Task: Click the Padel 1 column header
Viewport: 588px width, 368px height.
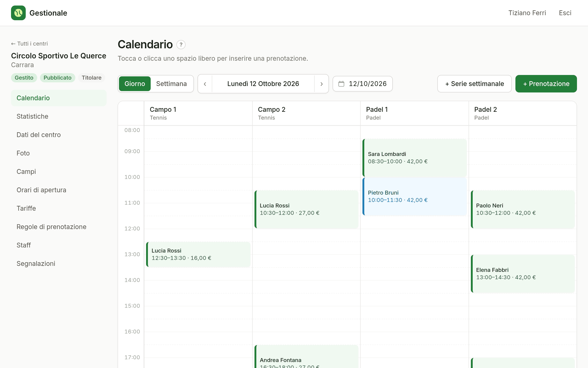Action: [x=415, y=113]
